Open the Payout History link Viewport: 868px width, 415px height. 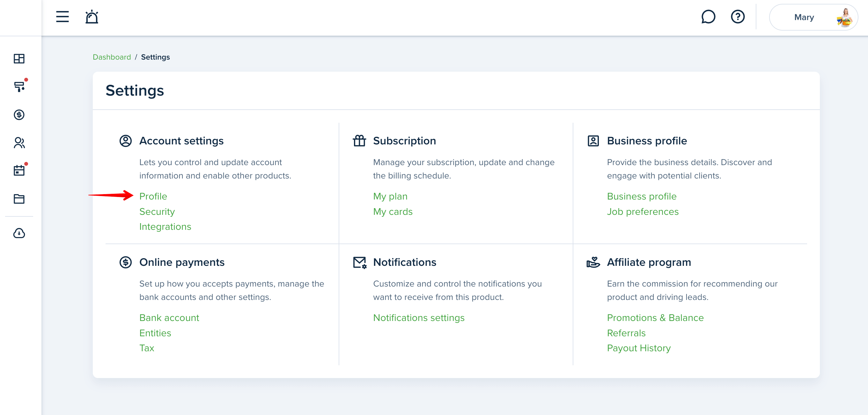coord(639,348)
